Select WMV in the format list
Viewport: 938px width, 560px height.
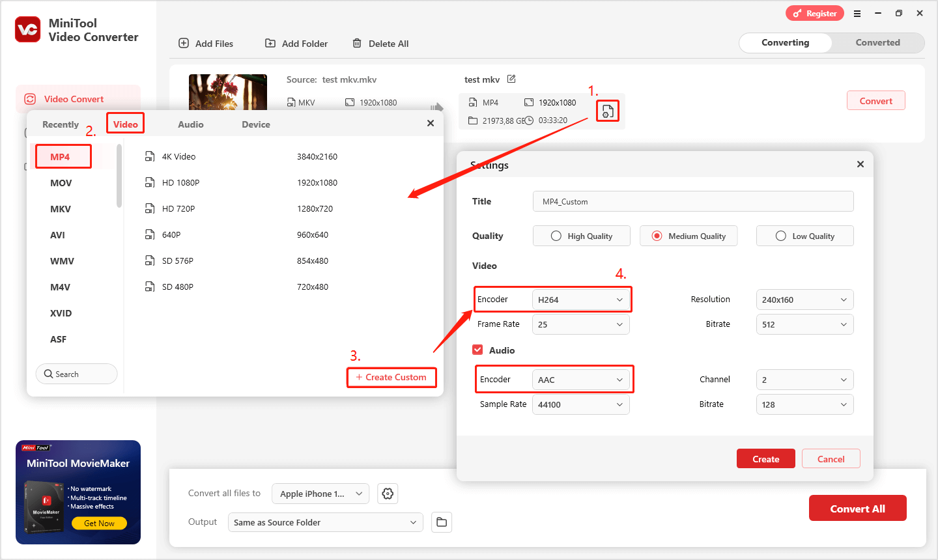point(62,261)
